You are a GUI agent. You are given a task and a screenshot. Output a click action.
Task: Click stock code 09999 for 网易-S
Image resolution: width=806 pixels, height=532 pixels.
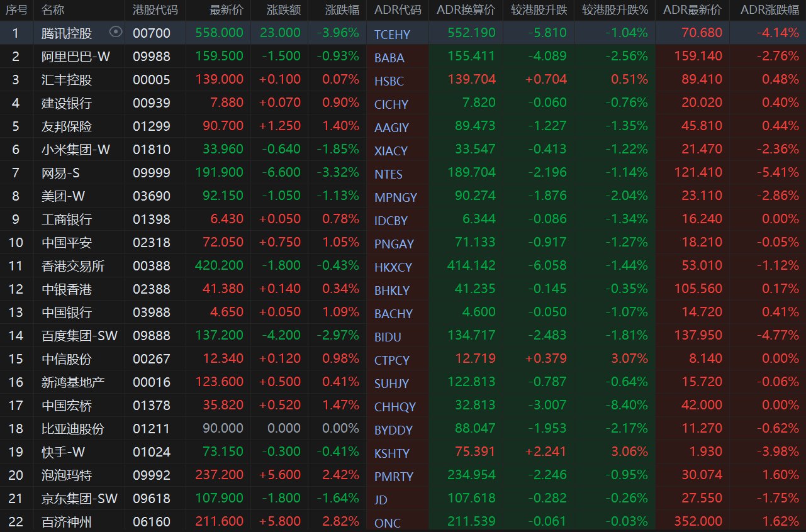151,173
